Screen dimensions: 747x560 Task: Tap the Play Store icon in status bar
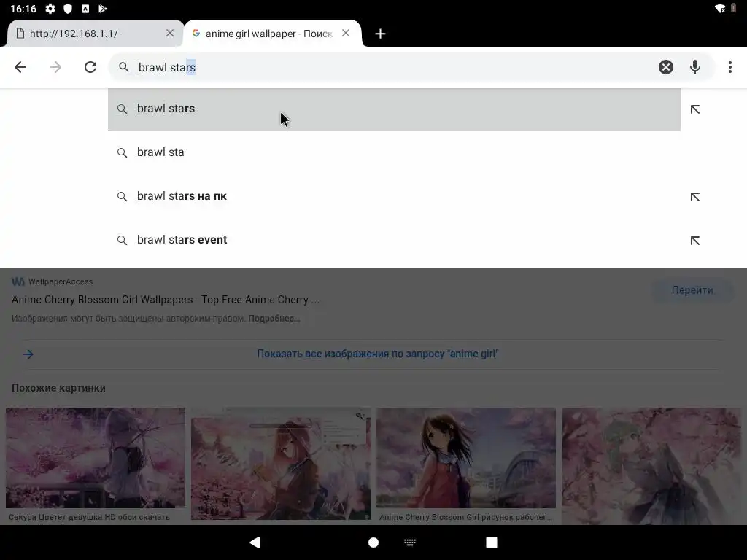pos(102,9)
